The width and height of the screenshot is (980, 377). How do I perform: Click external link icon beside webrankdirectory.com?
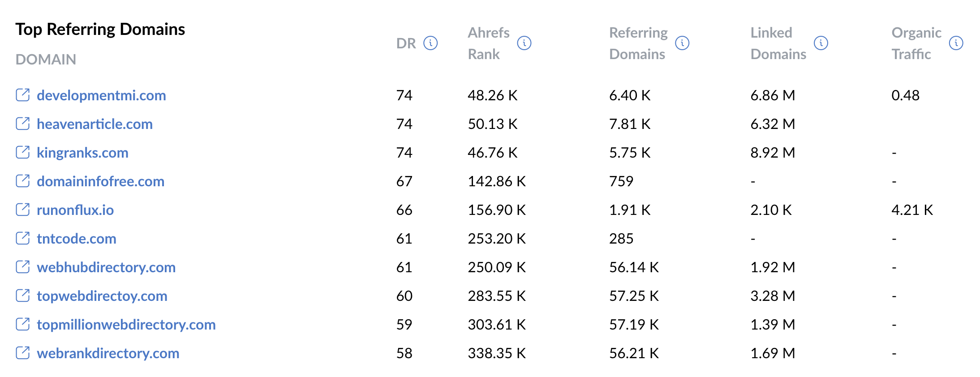click(23, 353)
